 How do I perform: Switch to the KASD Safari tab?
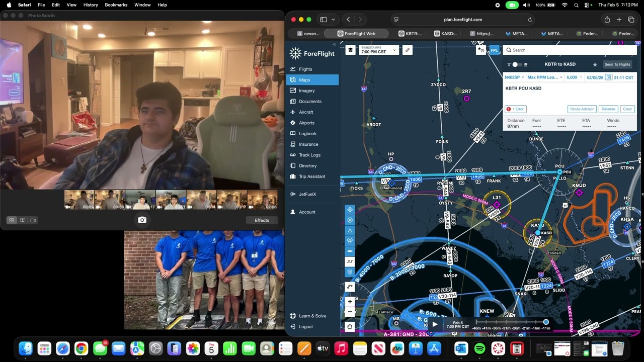[446, 34]
